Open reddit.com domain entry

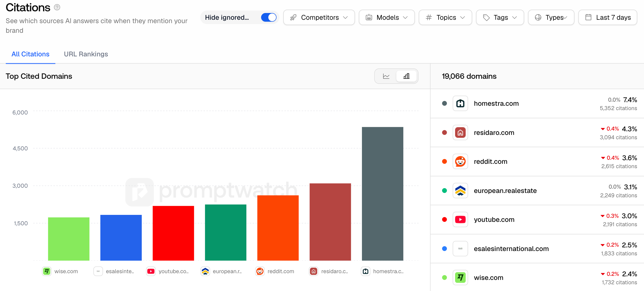[537, 161]
